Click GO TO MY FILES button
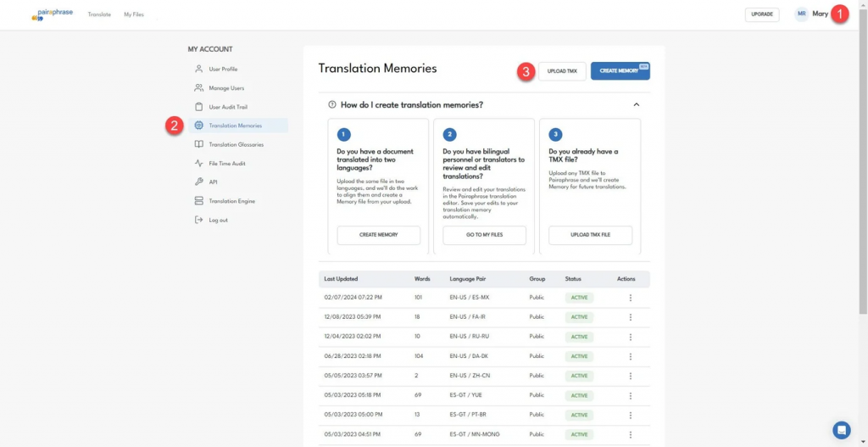 click(484, 235)
